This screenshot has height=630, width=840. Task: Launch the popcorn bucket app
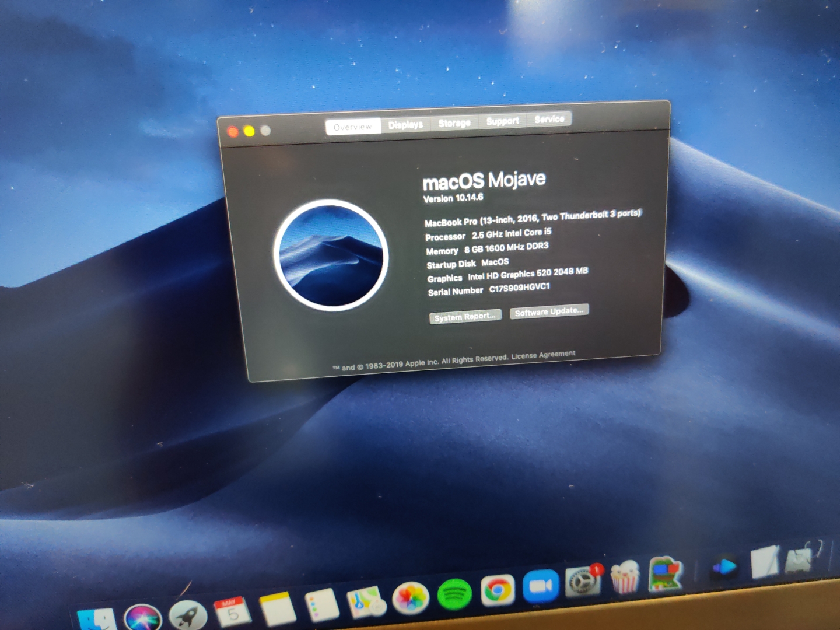pos(624,577)
